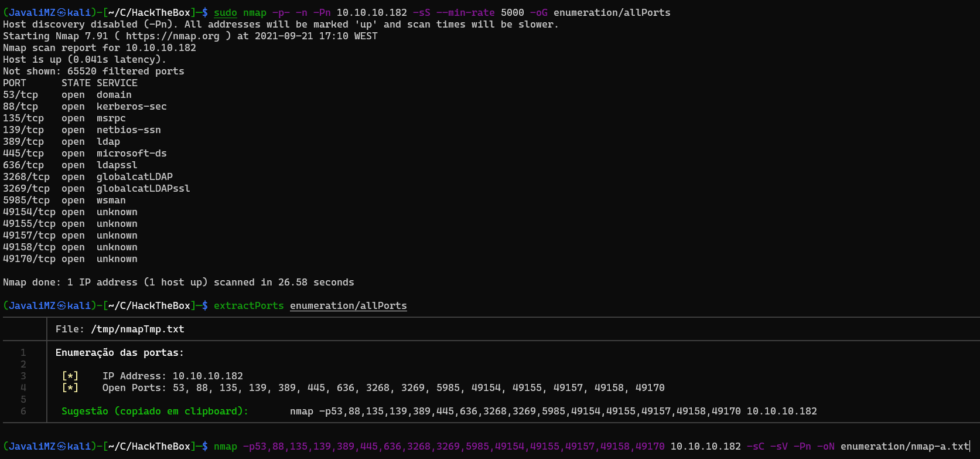980x459 pixels.
Task: Click line number 6 in file view
Action: pyautogui.click(x=23, y=412)
